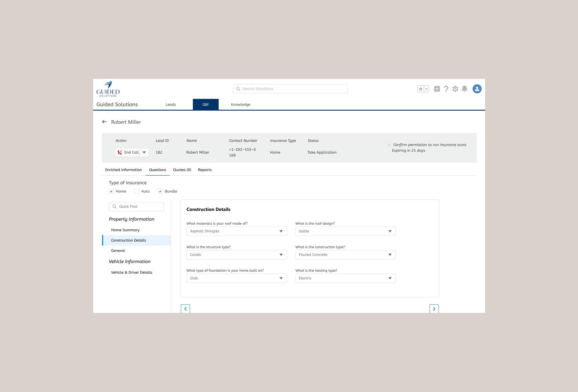Toggle the Bundle checkbox
This screenshot has width=578, height=392.
click(x=160, y=191)
